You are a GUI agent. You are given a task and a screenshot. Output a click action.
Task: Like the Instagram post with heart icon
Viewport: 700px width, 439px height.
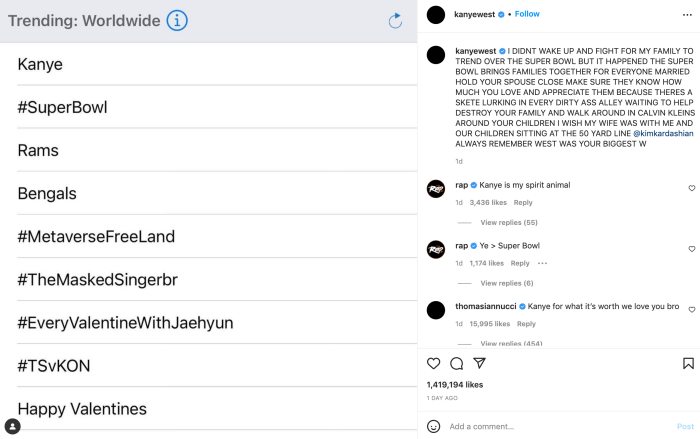433,363
